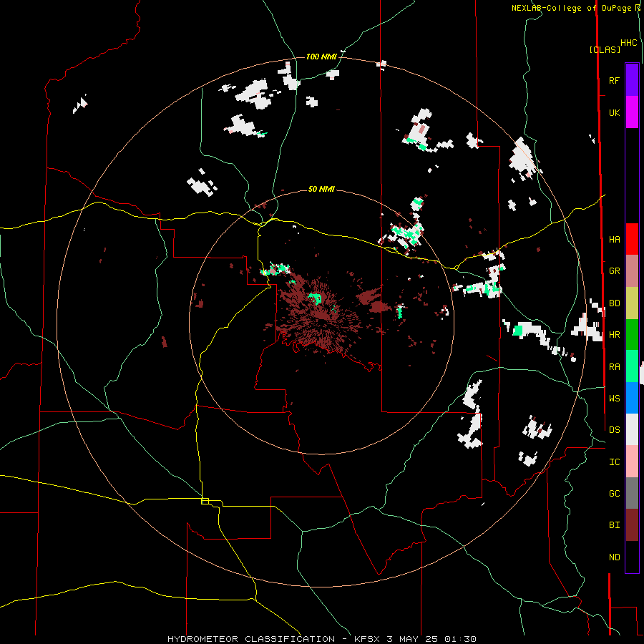The height and width of the screenshot is (644, 644).
Task: Pick the dark green HR legend swatch
Action: point(632,334)
